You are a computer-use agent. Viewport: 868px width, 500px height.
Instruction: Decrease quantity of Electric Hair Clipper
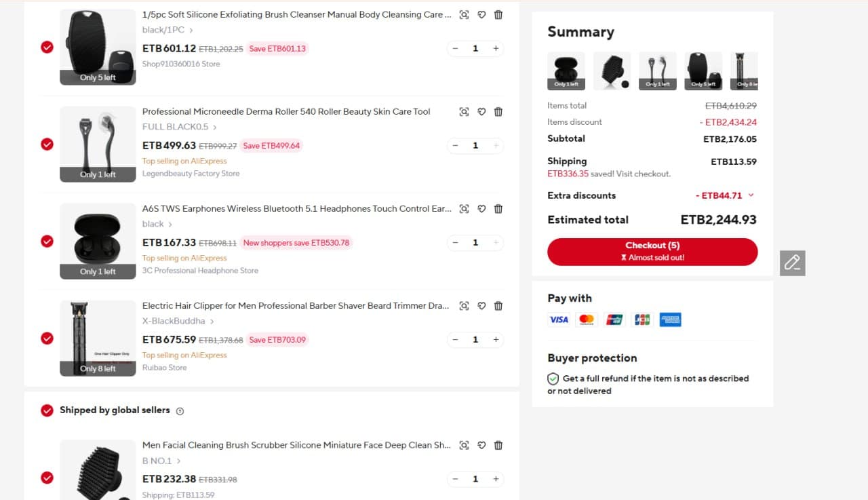pyautogui.click(x=455, y=339)
